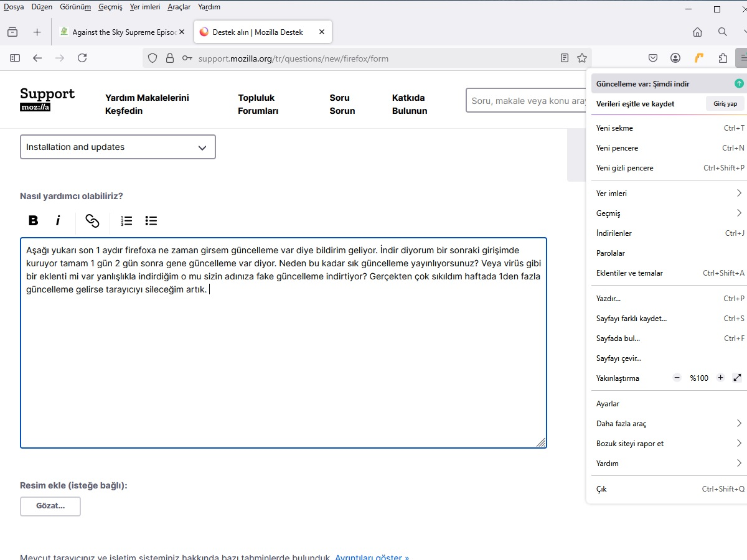Toggle the sidebar icon in toolbar
The image size is (747, 560).
tap(15, 58)
